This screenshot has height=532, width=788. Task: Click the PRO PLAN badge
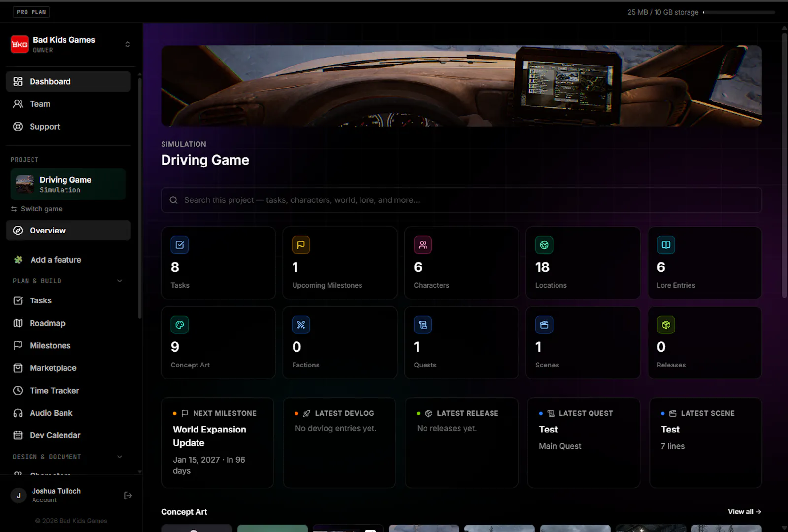(32, 12)
